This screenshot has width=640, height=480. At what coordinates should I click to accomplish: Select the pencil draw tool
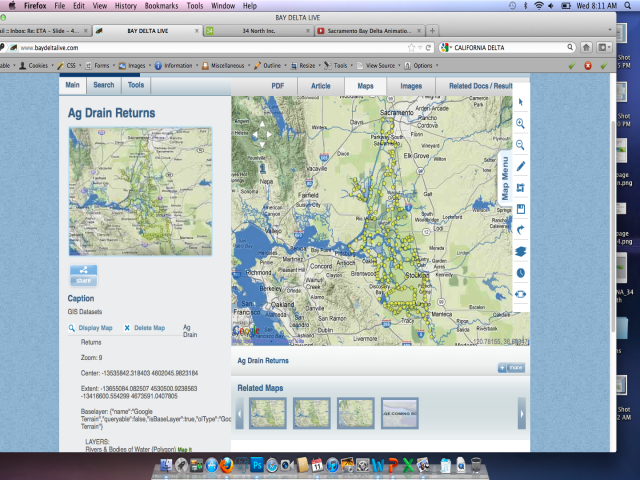pos(520,166)
